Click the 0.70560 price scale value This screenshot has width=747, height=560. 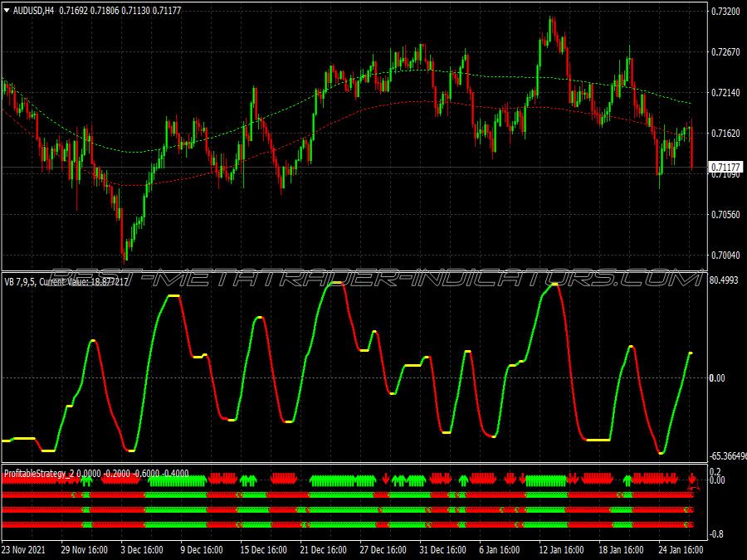tap(725, 215)
